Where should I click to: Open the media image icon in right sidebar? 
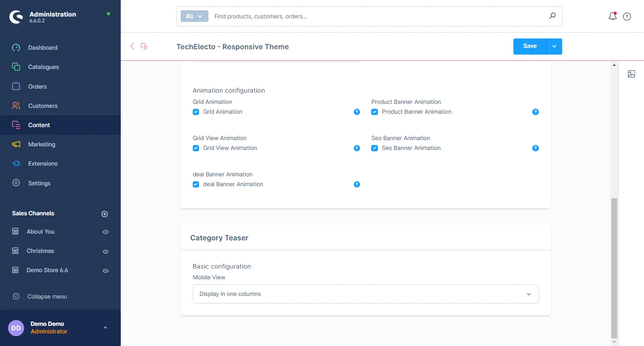pyautogui.click(x=631, y=74)
